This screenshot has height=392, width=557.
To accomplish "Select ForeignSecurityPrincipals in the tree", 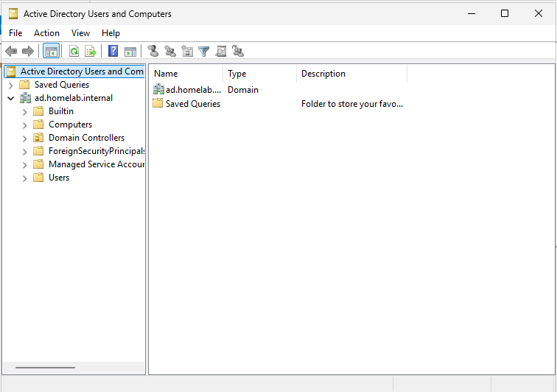I will point(97,151).
